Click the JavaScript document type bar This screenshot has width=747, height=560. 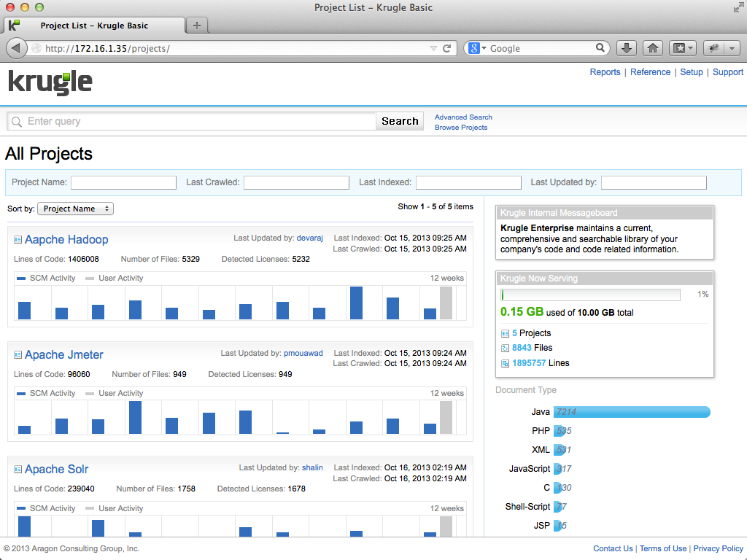pyautogui.click(x=558, y=469)
